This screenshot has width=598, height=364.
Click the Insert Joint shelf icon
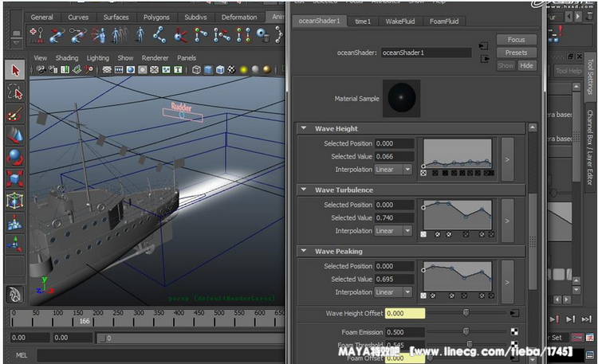click(x=201, y=35)
